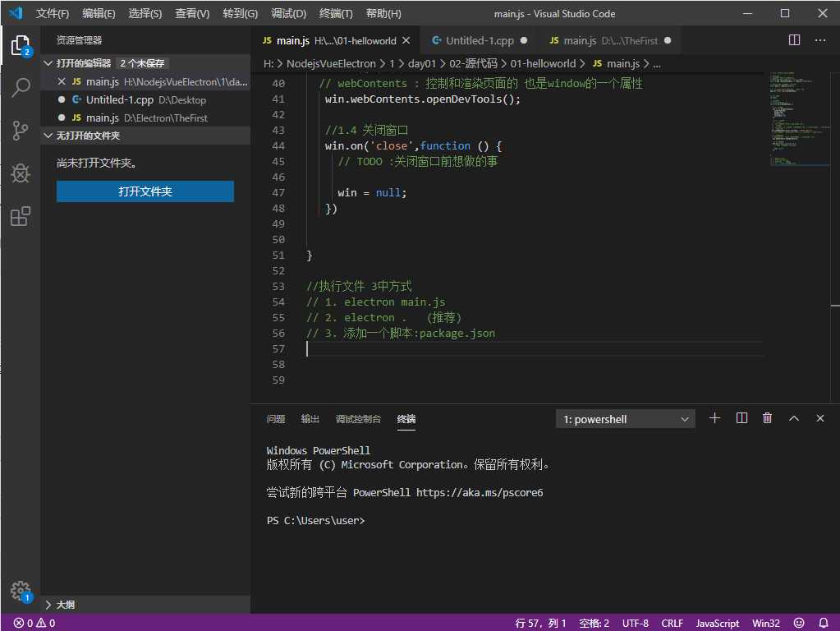
Task: Open the Explorer view in activity bar
Action: (21, 45)
